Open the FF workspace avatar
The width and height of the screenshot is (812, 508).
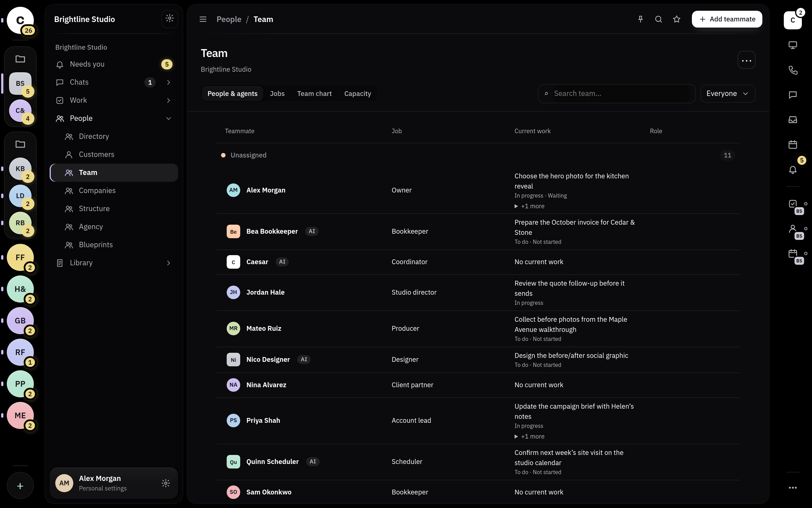tap(20, 257)
